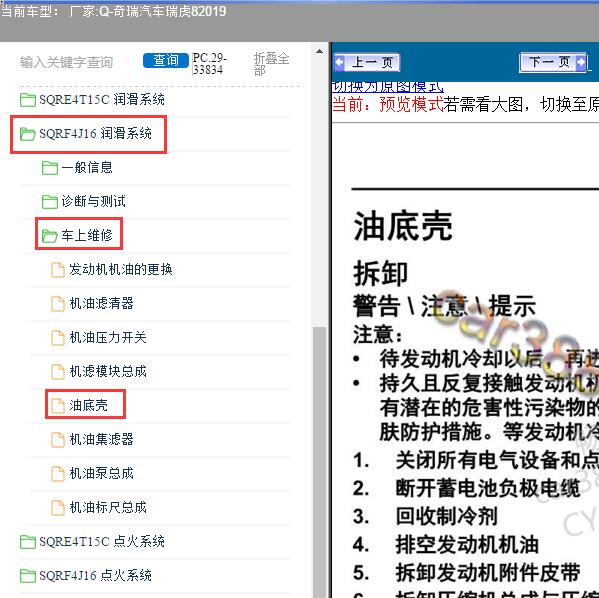
Task: Click folder icon of SQRE4T15C 润滑系统
Action: pyautogui.click(x=28, y=100)
